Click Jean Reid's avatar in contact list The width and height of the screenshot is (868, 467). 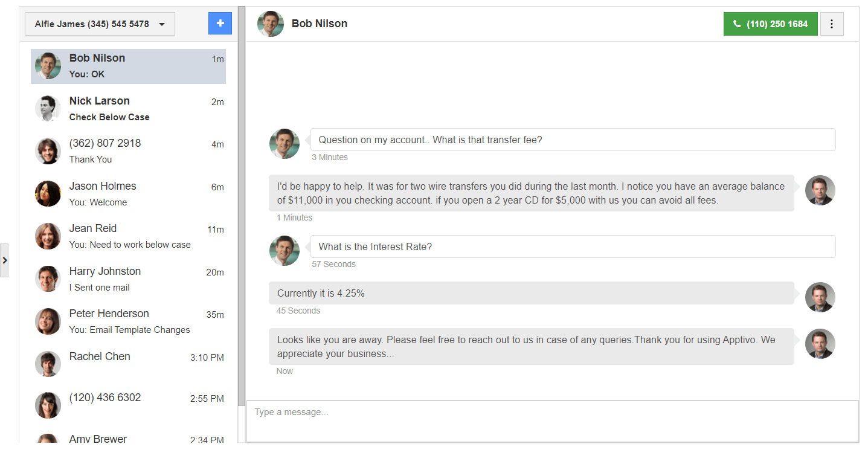click(48, 236)
